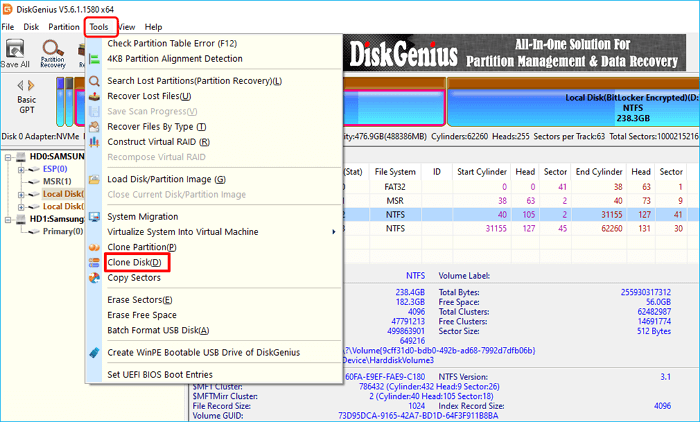Click the System Migration icon
The width and height of the screenshot is (700, 422).
(94, 217)
